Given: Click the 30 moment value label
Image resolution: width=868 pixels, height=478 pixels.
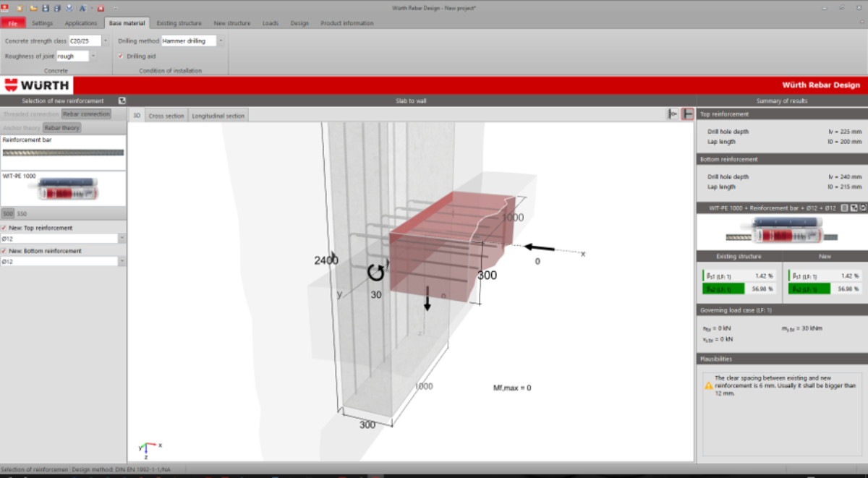Looking at the screenshot, I should (x=376, y=295).
